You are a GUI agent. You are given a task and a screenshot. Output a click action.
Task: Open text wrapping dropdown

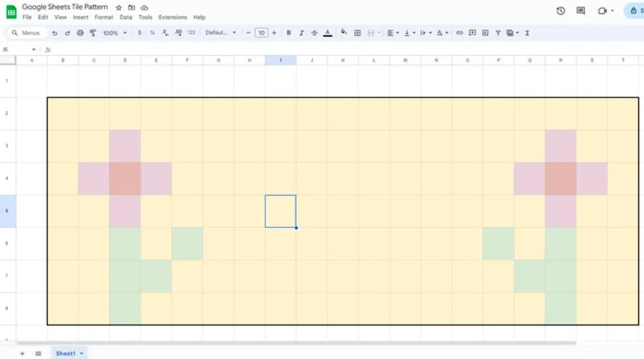[426, 33]
